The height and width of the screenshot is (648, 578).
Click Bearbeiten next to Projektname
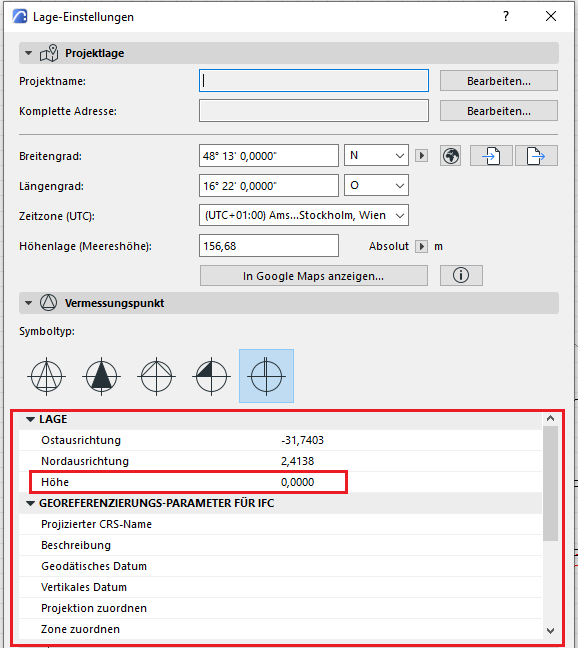pos(499,81)
